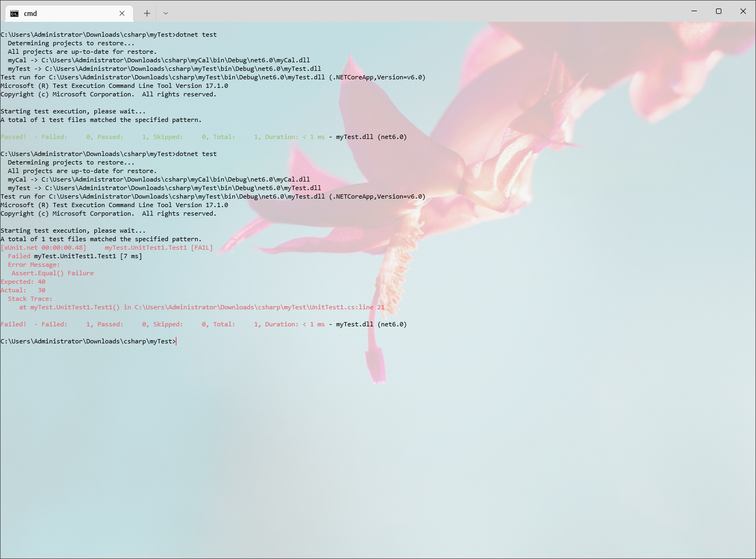Open the new tab profile dropdown

click(x=166, y=13)
